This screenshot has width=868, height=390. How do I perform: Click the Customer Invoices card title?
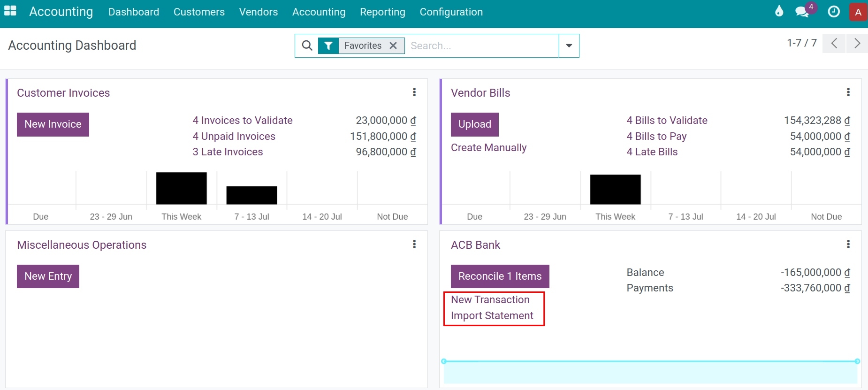pyautogui.click(x=63, y=93)
